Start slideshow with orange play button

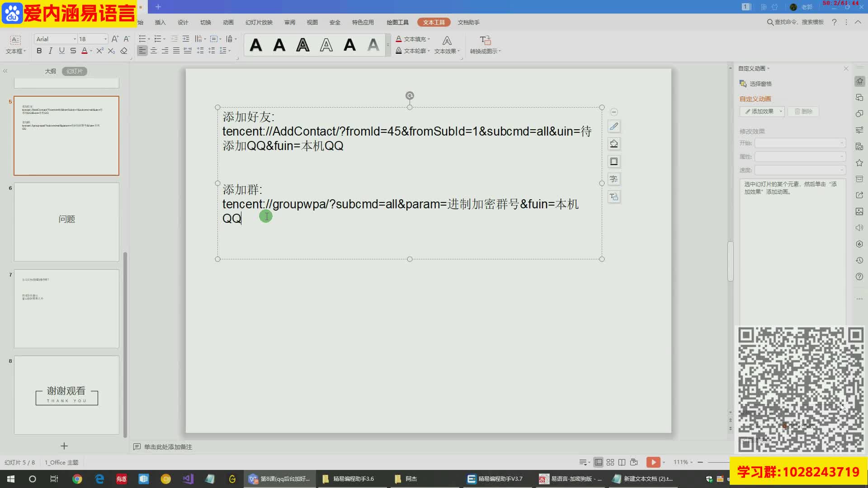point(653,462)
